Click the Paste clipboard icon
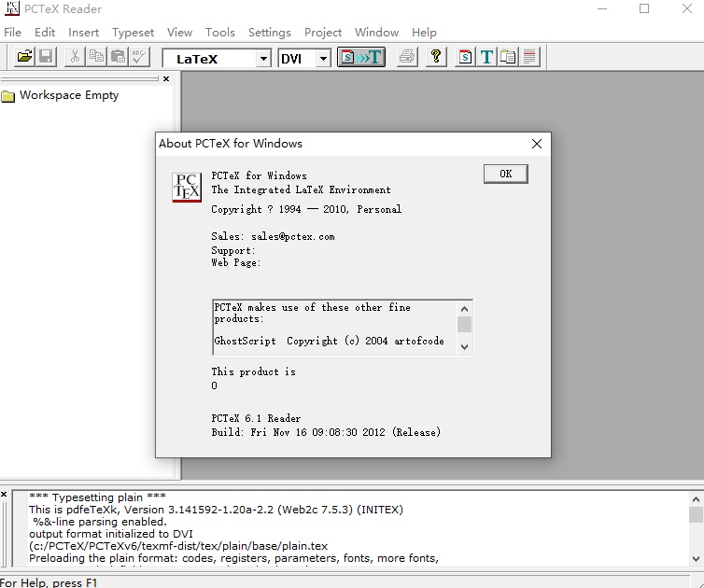Image resolution: width=704 pixels, height=588 pixels. pos(118,57)
